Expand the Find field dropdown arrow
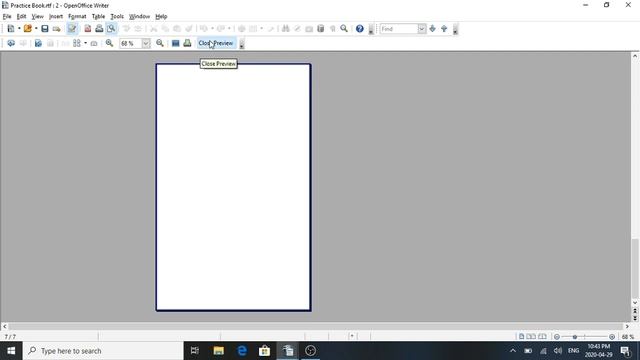Viewport: 640px width, 360px height. click(422, 29)
